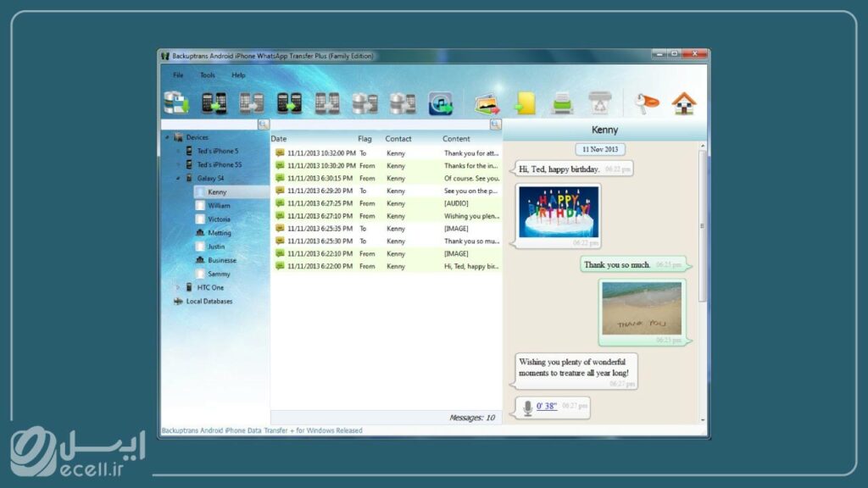The width and height of the screenshot is (868, 488).
Task: Select the Local Databases tree entry
Action: click(209, 301)
